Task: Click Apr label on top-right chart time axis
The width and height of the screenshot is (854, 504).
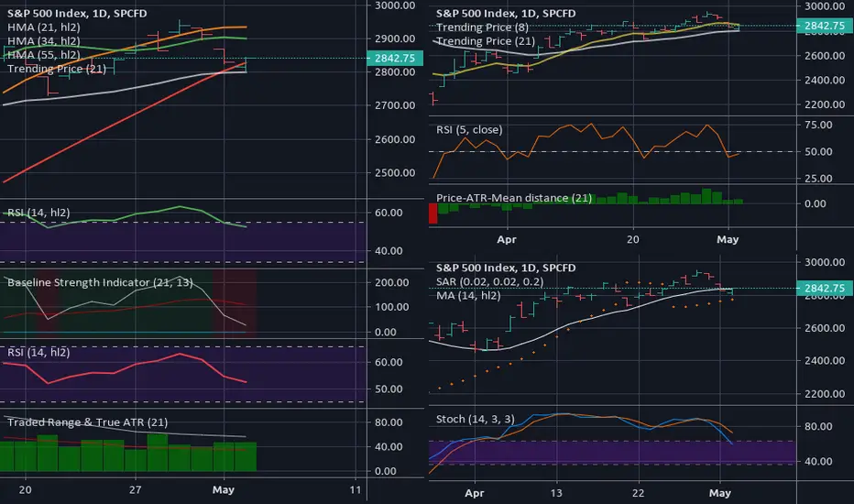Action: [x=507, y=239]
